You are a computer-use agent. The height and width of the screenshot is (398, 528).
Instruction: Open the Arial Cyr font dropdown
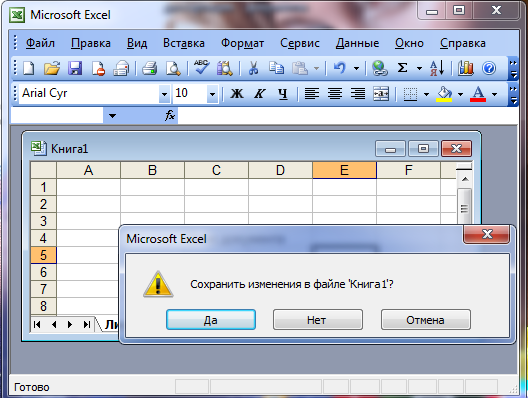point(164,94)
